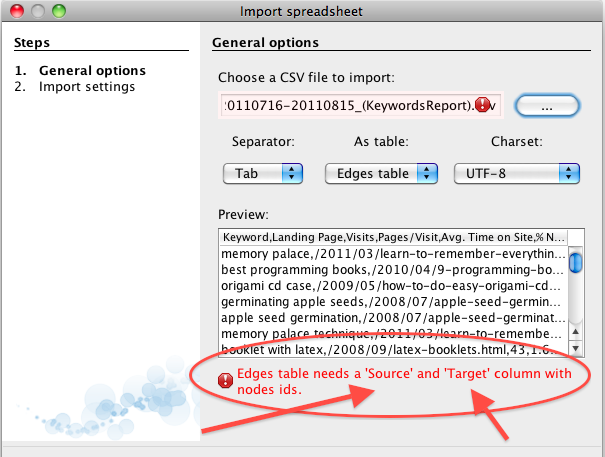The image size is (605, 457).
Task: Click the Edges table error message text
Action: (404, 381)
